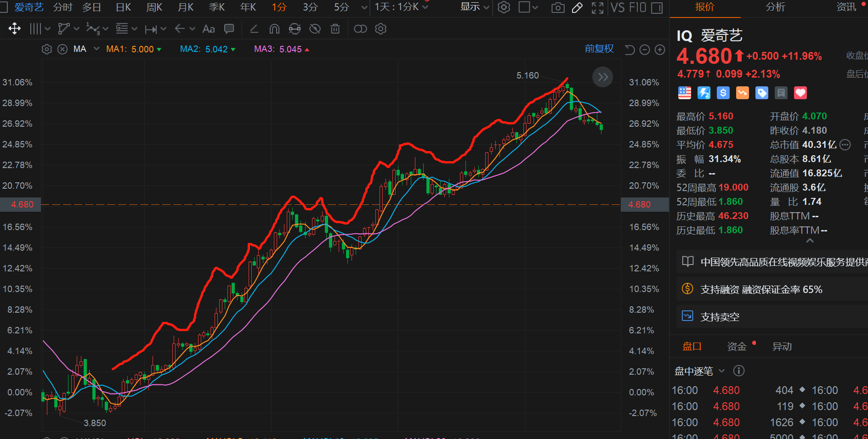This screenshot has height=439, width=868.
Task: Expand more timeframe options after 5分
Action: click(364, 7)
